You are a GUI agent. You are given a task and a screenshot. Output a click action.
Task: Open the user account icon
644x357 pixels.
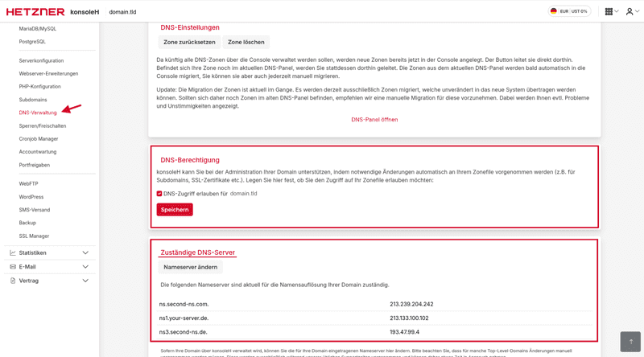point(630,11)
